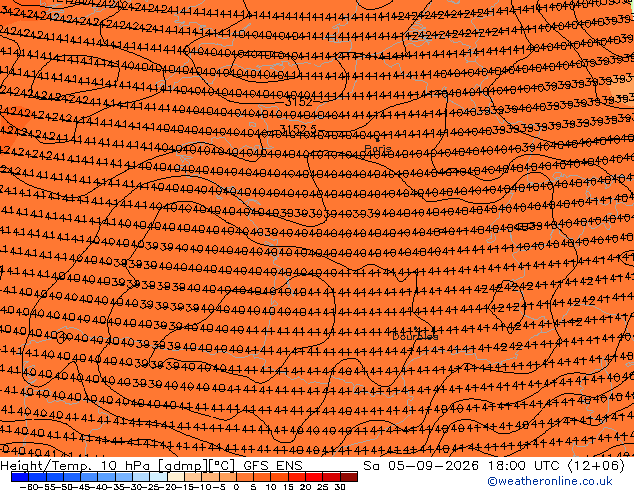This screenshot has width=634, height=490.
Task: Click the [°C] unit label
Action: tap(221, 466)
